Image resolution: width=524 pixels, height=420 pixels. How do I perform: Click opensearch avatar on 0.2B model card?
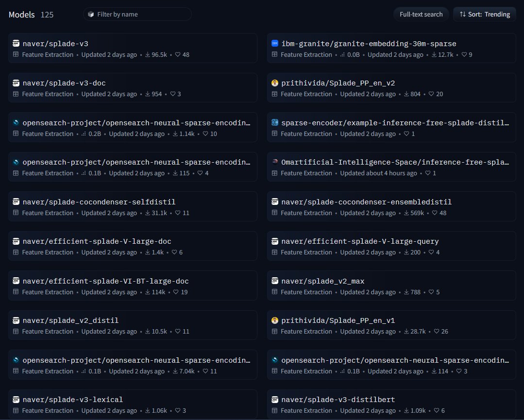[16, 123]
